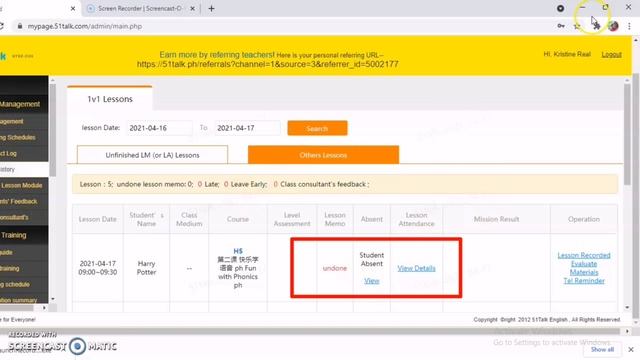The height and width of the screenshot is (360, 640).
Task: Click View link under Student Absent
Action: (371, 281)
